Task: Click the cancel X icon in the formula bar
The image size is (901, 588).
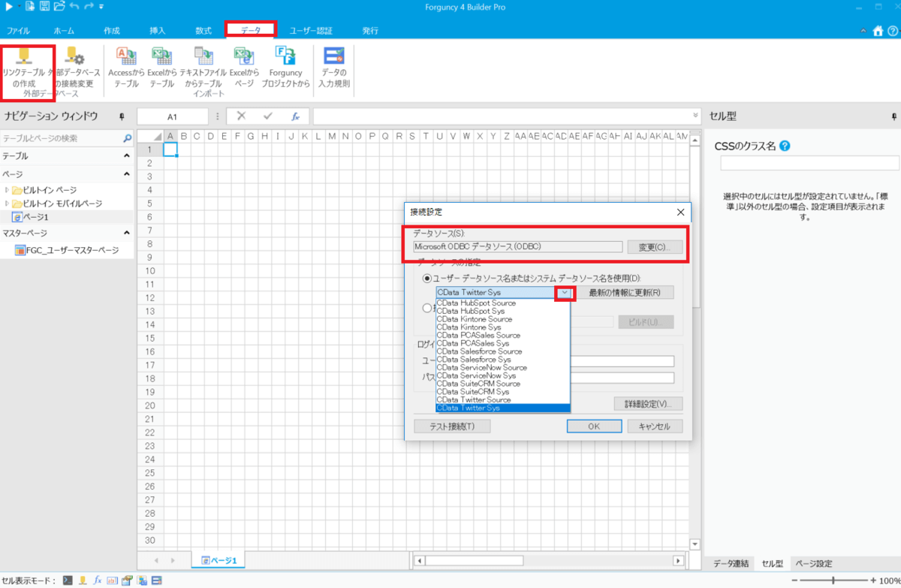Action: pos(241,116)
